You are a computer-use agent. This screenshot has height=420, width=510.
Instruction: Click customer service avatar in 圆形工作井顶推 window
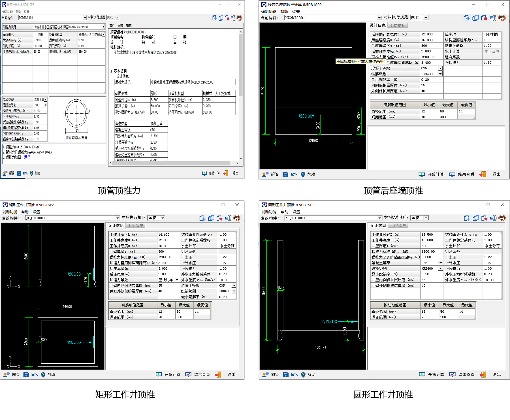(x=502, y=218)
